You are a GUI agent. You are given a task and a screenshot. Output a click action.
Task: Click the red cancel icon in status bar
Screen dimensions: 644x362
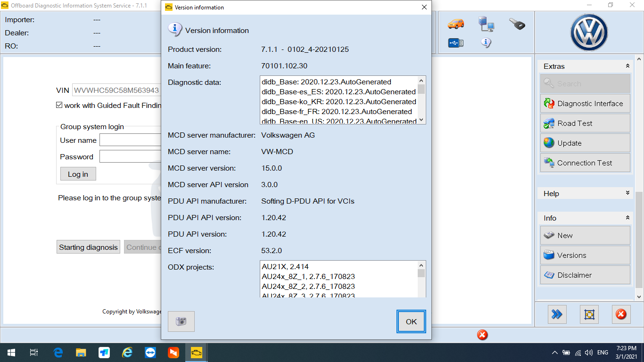[482, 335]
